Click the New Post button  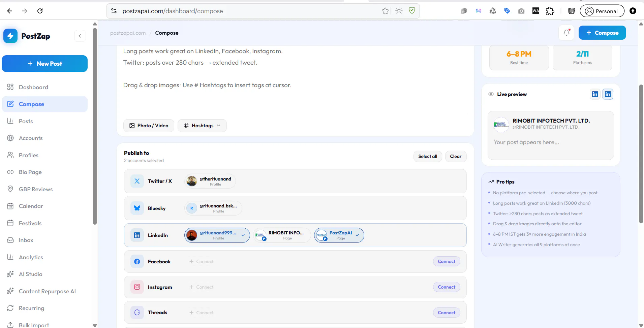44,64
